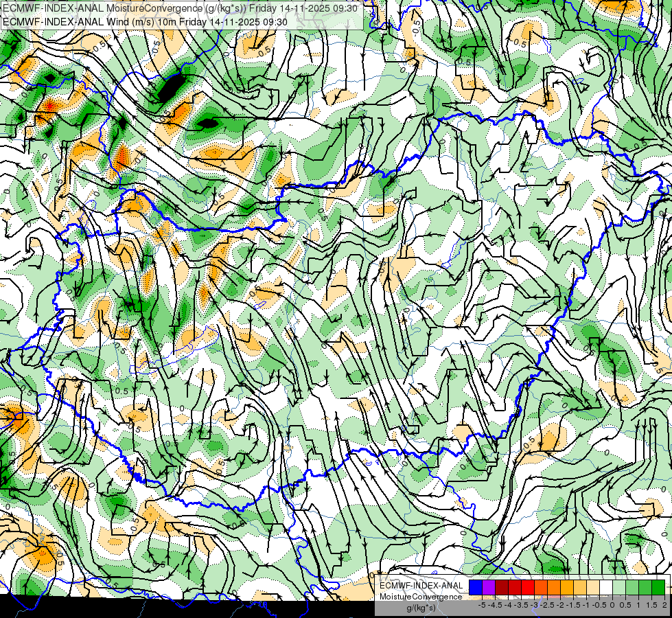Click 'MoistureConvergence' label in legend box
The height and width of the screenshot is (618, 672).
(x=421, y=597)
